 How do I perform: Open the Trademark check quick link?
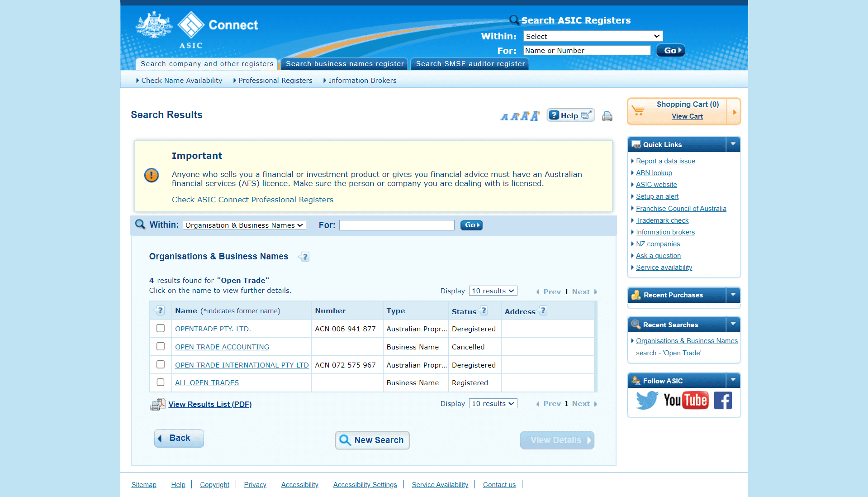(662, 220)
